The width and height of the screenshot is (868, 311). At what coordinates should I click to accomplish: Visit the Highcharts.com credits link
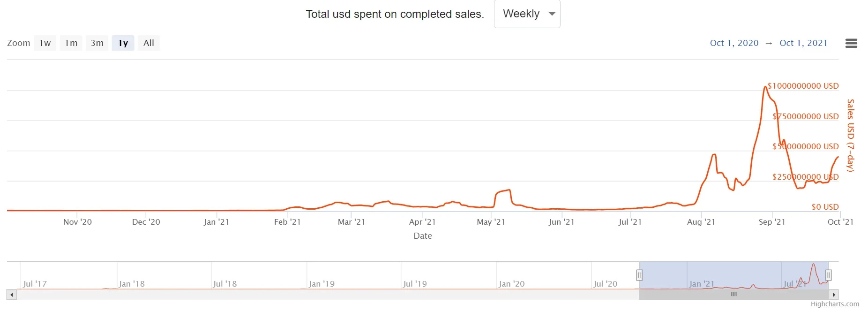pyautogui.click(x=835, y=304)
